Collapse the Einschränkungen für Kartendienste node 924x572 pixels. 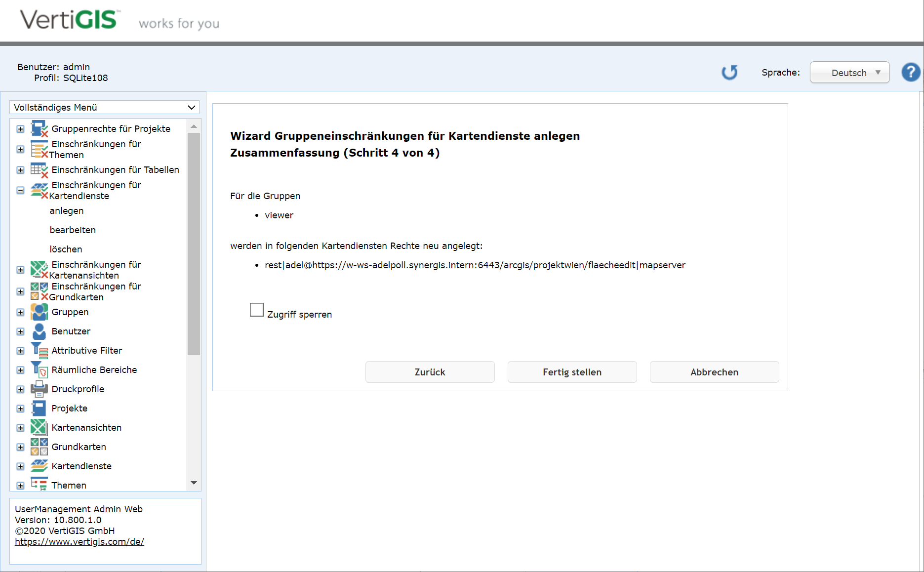click(x=20, y=190)
